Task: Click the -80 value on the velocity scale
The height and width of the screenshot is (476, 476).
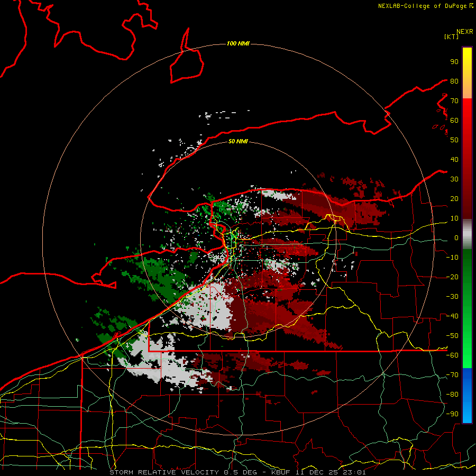Action: tap(452, 395)
